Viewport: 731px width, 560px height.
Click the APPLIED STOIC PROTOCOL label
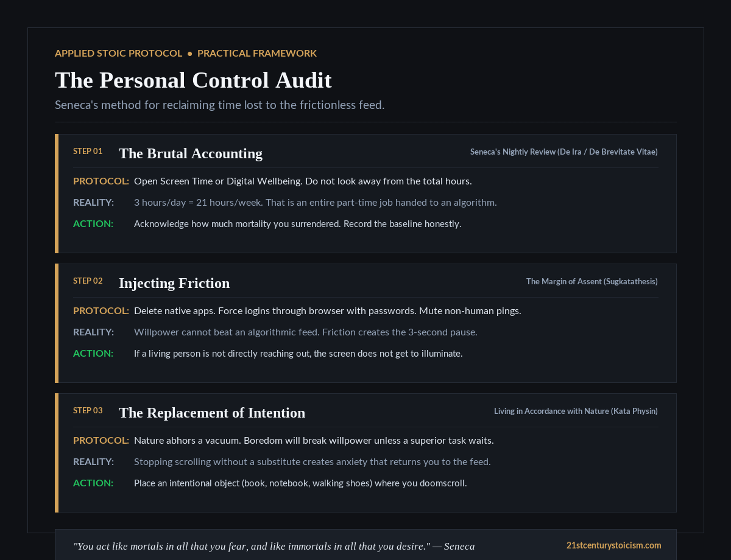(119, 53)
